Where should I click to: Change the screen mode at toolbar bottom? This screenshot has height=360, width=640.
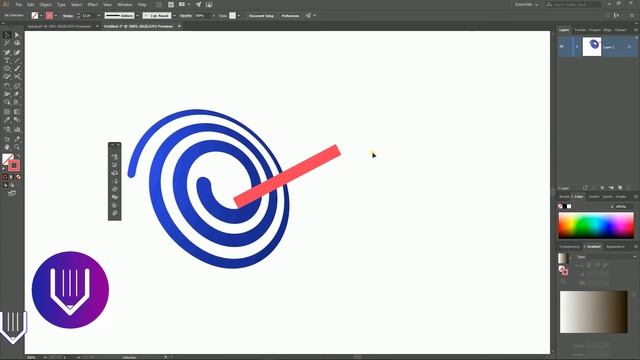[12, 193]
